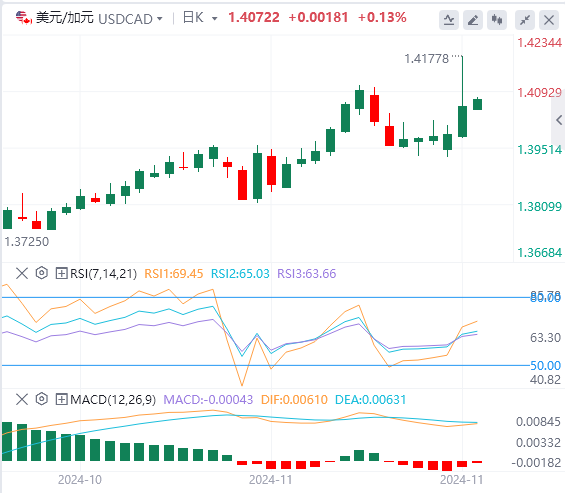
Task: Click the RSI 50.00 level label
Action: tap(546, 366)
